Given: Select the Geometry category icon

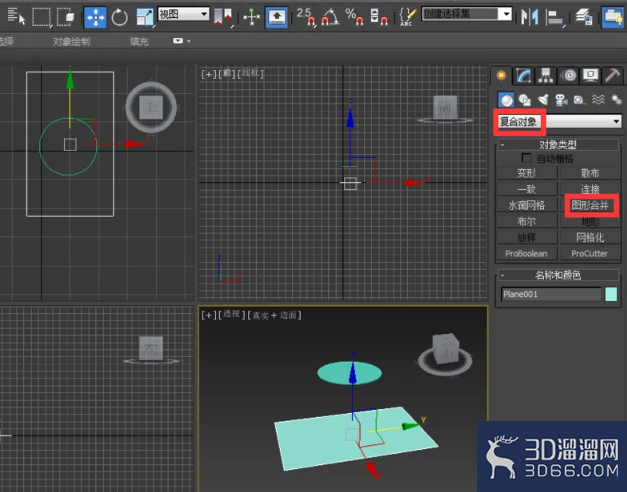Looking at the screenshot, I should click(x=506, y=100).
